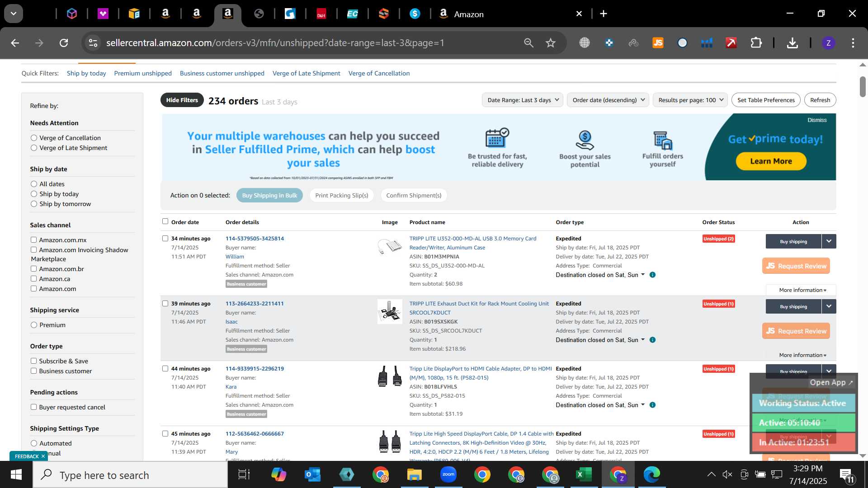The image size is (868, 488).
Task: Expand Buy shipping arrow for Isaac's order
Action: [x=829, y=306]
